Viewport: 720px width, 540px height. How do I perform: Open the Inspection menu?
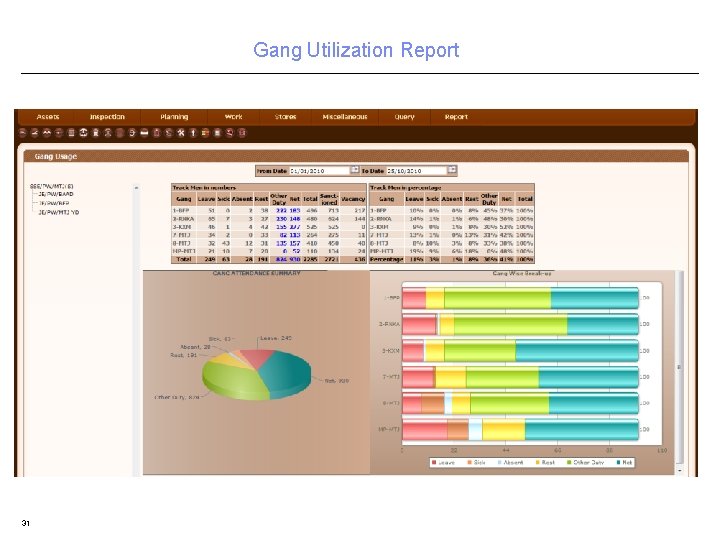(107, 117)
